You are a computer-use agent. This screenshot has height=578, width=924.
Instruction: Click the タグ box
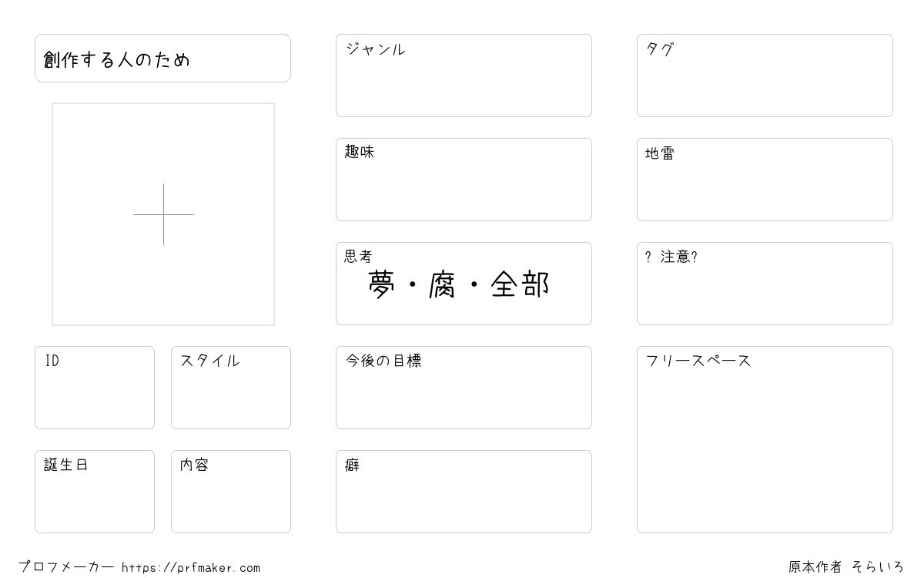(765, 76)
